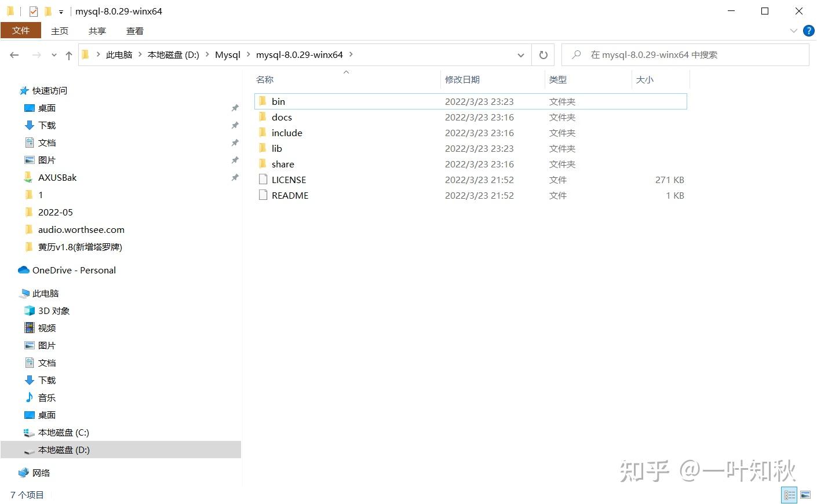Switch to the 查看 ribbon tab

tap(134, 31)
